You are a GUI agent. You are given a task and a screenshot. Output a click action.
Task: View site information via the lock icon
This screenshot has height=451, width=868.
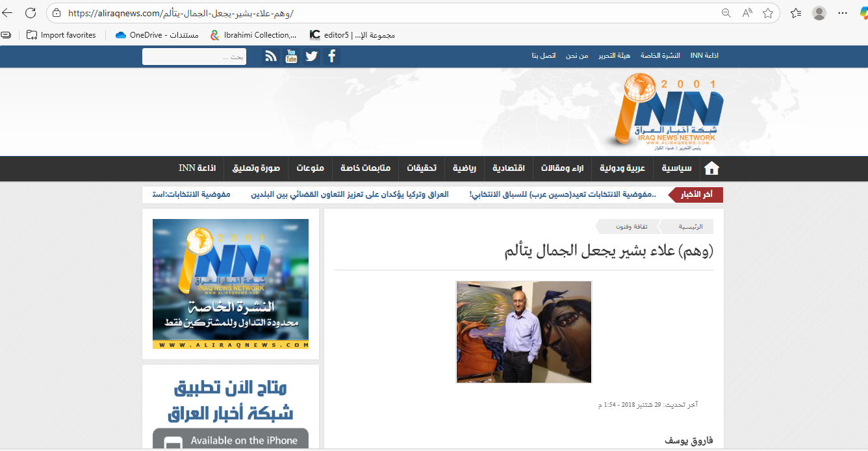[57, 13]
